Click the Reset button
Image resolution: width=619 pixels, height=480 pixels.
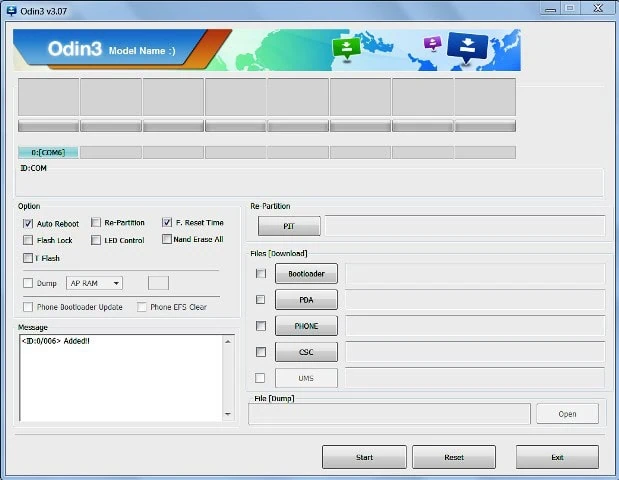(x=454, y=457)
